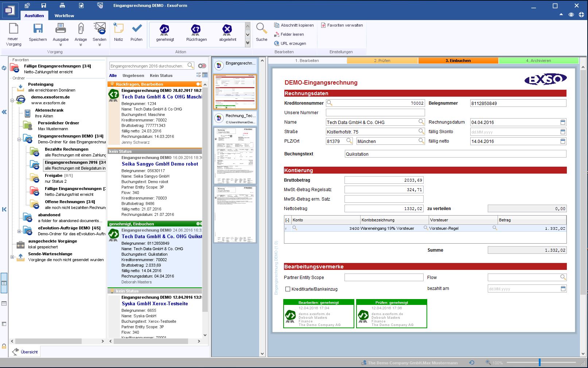This screenshot has width=588, height=368.
Task: Open the Ausgabe dropdown arrow
Action: [x=61, y=45]
